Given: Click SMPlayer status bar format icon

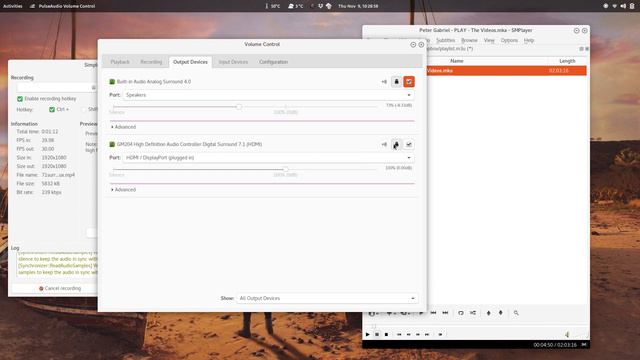Looking at the screenshot, I should tap(584, 344).
